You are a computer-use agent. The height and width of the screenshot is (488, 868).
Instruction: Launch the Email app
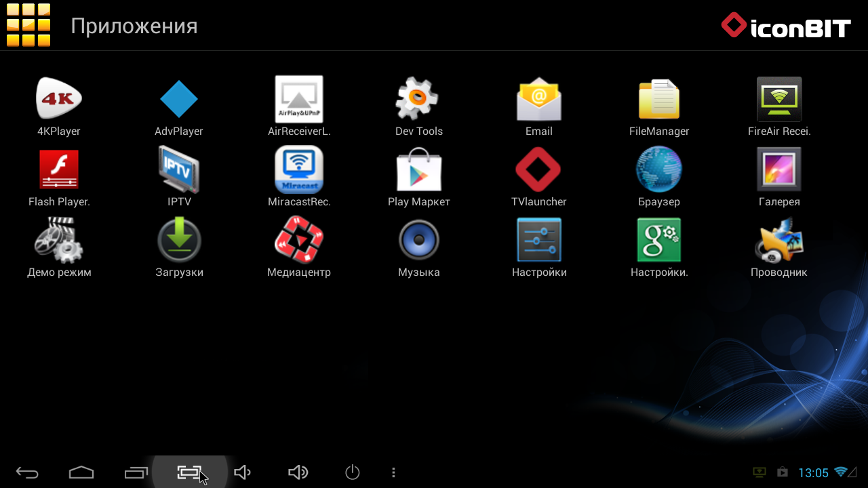538,99
